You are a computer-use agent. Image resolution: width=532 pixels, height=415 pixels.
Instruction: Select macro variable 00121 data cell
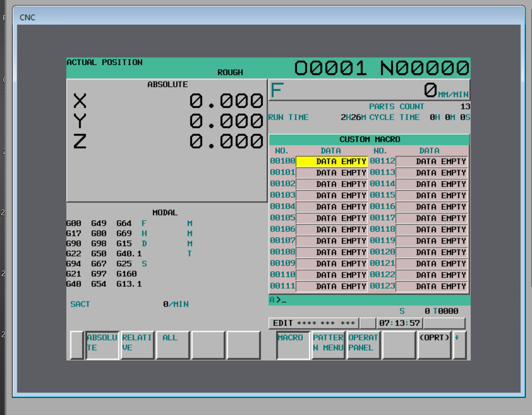pyautogui.click(x=432, y=264)
